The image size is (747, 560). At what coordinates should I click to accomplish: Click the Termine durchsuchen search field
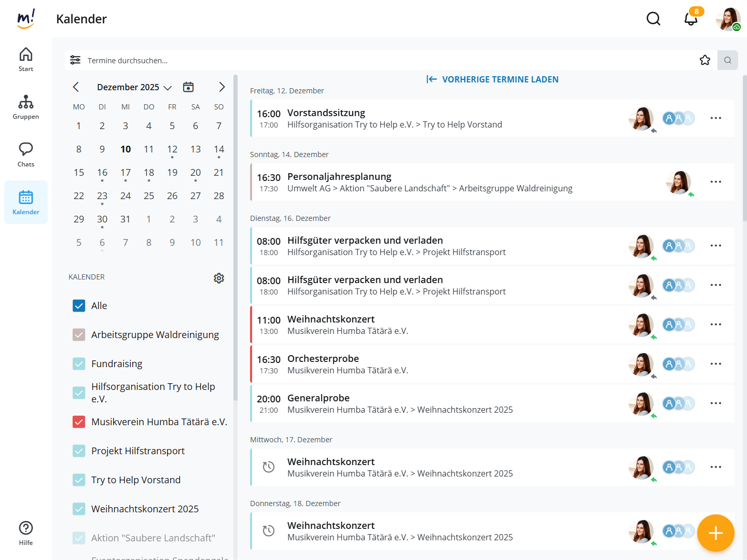[x=363, y=60]
